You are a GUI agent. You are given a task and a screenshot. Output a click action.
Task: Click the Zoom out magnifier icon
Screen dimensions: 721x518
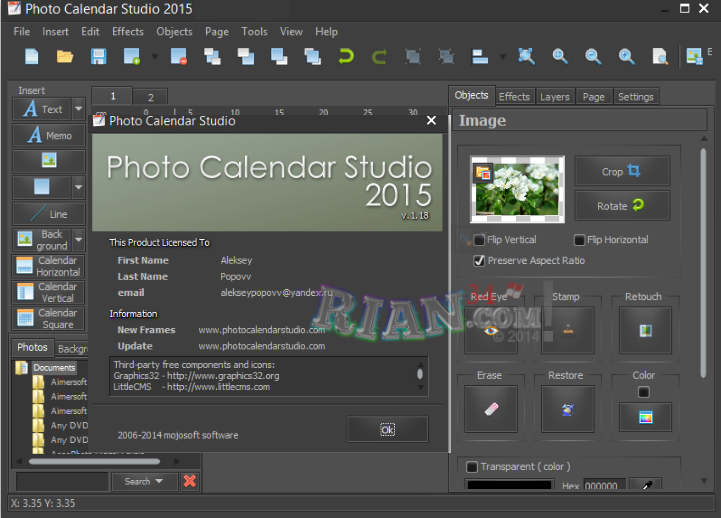593,57
